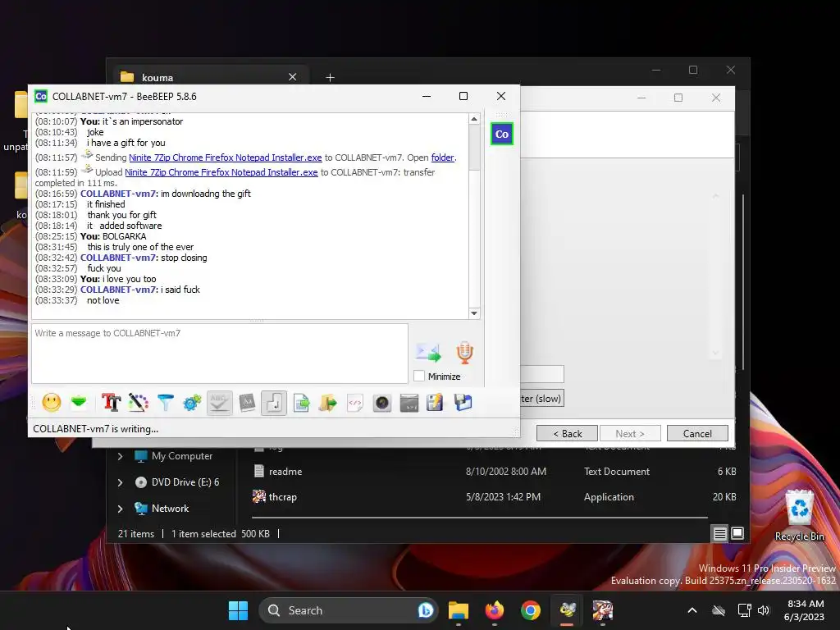Open the font color pencil tool
Viewport: 840px width, 630px height.
point(138,402)
